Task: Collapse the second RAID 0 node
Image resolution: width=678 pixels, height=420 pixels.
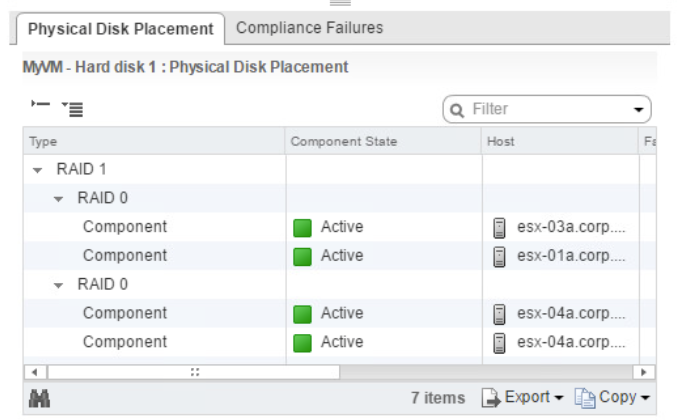Action: (x=58, y=285)
